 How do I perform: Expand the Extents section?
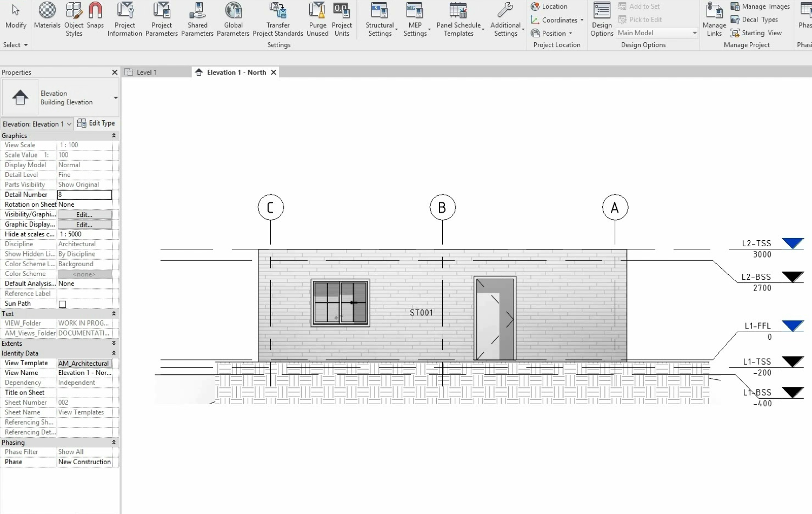114,344
